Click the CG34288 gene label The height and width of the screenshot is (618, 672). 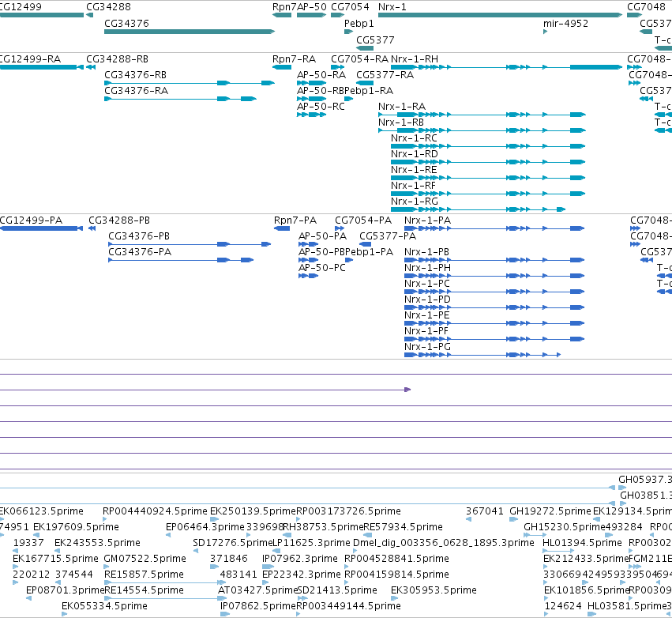[108, 7]
